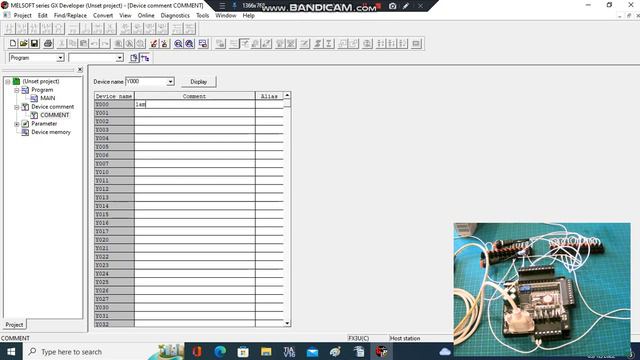Click the icon right of the two magnifiers

point(203,43)
